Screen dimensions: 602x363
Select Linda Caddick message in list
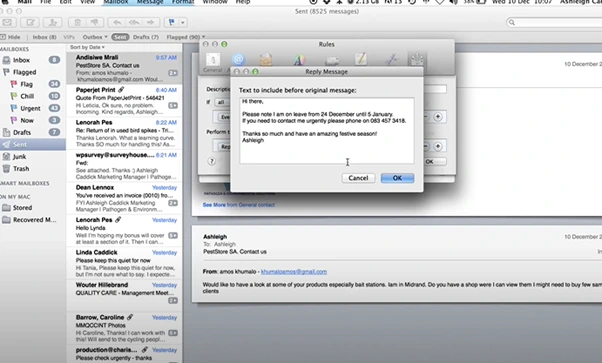coord(124,264)
